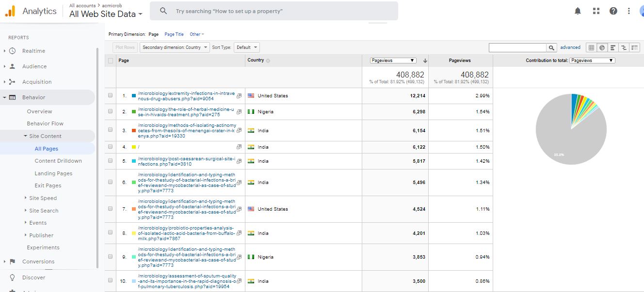Click the table filter search input
Screen dimensions: 644x292
tap(517, 47)
